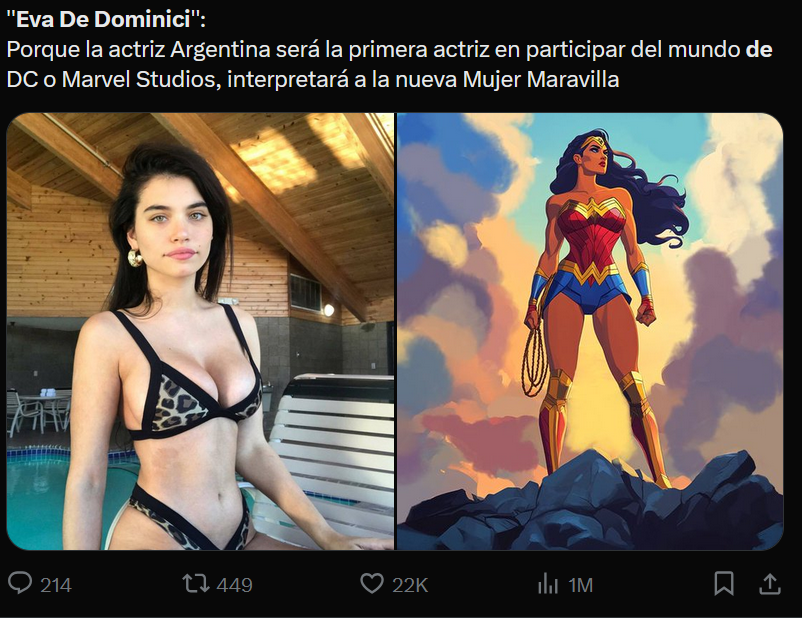This screenshot has height=618, width=802.
Task: Open the Wonder Woman illustration image
Action: [590, 332]
